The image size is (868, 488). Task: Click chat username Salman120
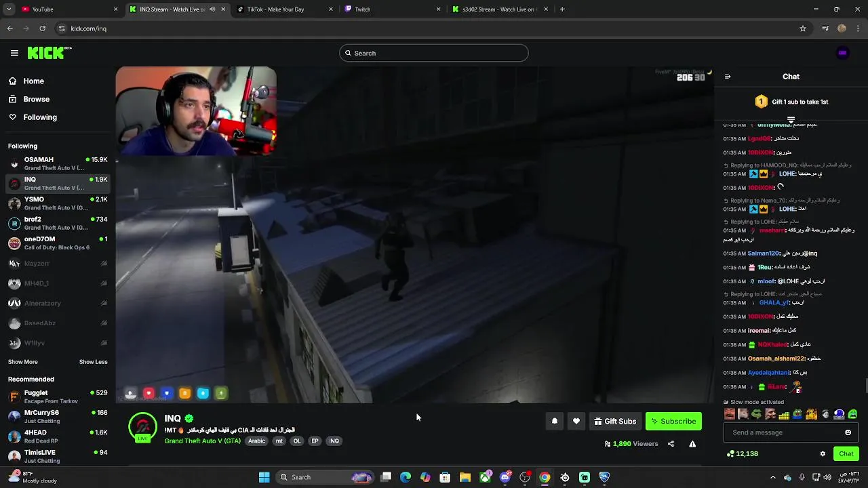pyautogui.click(x=764, y=253)
